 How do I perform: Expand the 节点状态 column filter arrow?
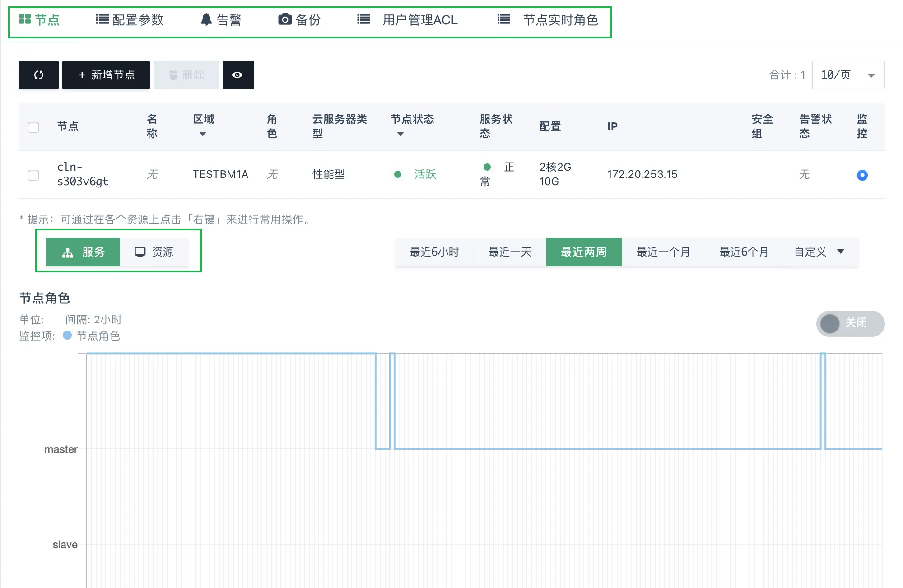[400, 134]
